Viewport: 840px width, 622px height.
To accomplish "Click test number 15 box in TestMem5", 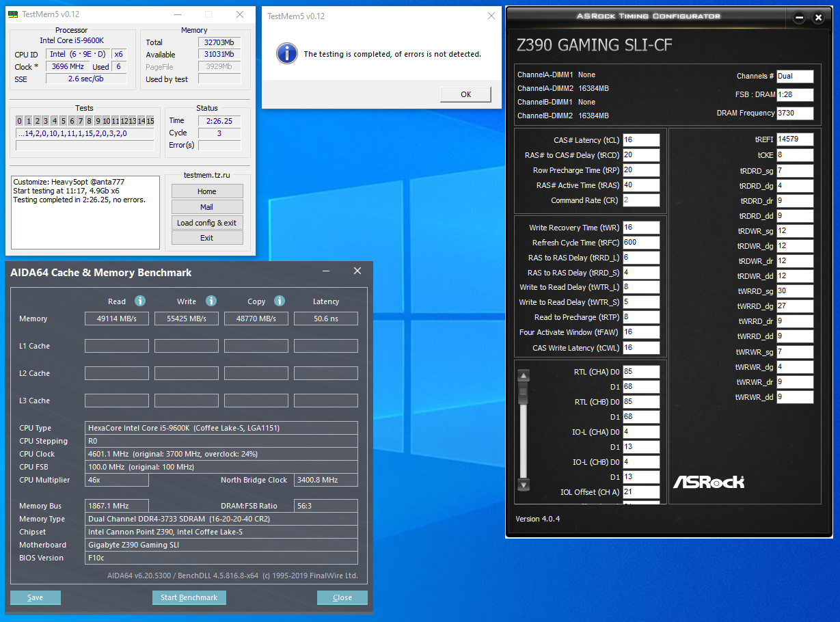I will [x=150, y=121].
